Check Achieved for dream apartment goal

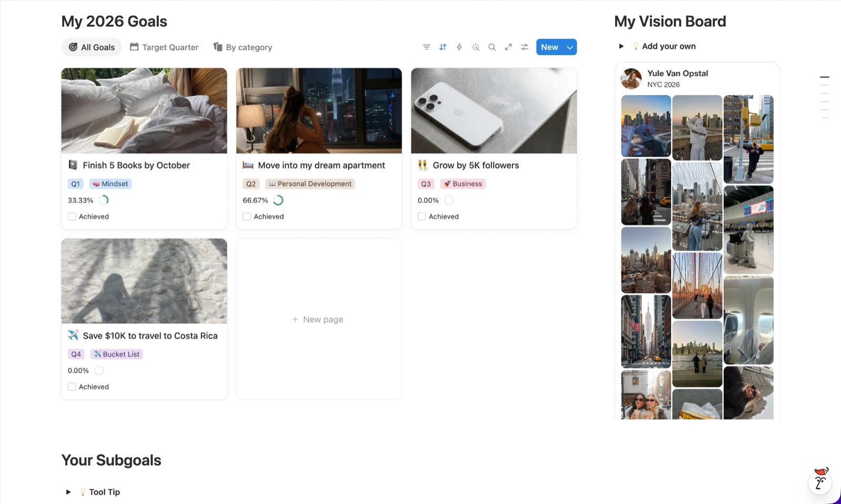(247, 217)
